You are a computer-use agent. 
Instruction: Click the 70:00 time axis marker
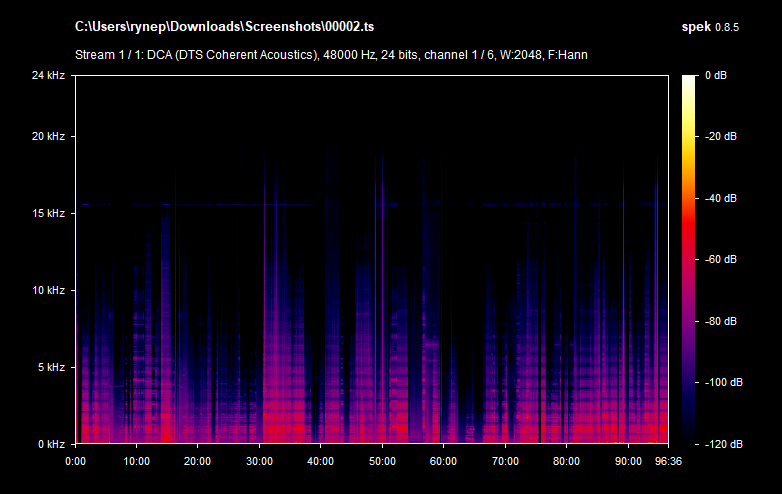point(504,461)
